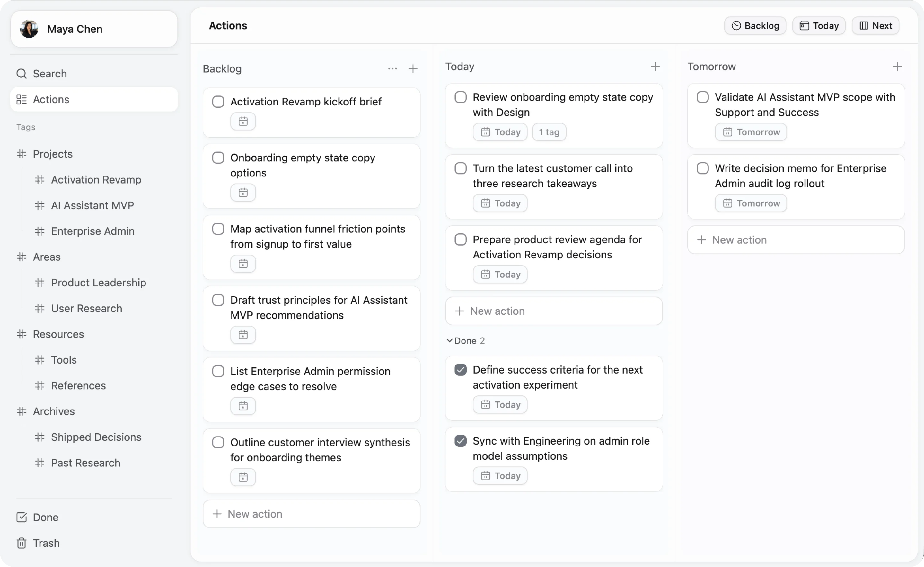Click Today date chip on Review onboarding empty state copy

[500, 132]
